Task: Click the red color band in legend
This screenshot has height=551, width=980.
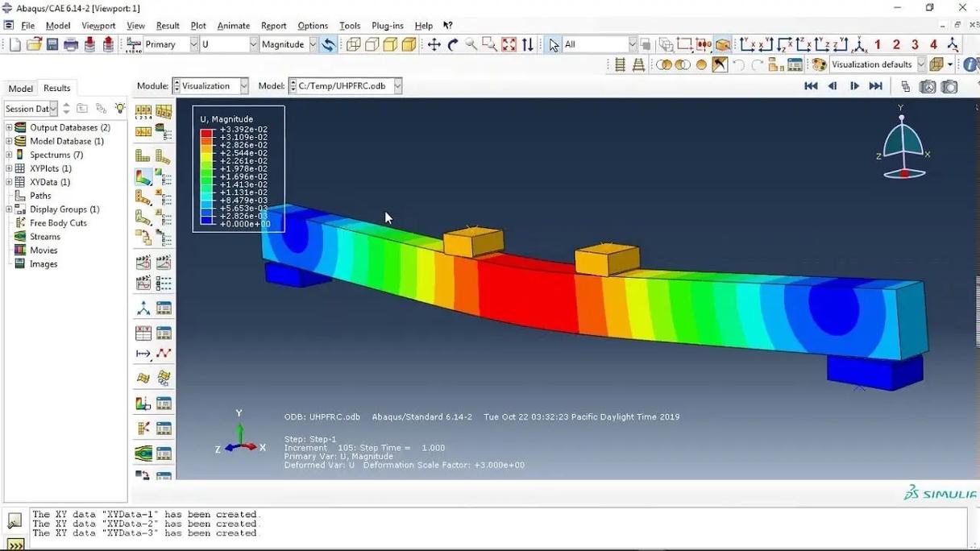Action: click(x=207, y=130)
